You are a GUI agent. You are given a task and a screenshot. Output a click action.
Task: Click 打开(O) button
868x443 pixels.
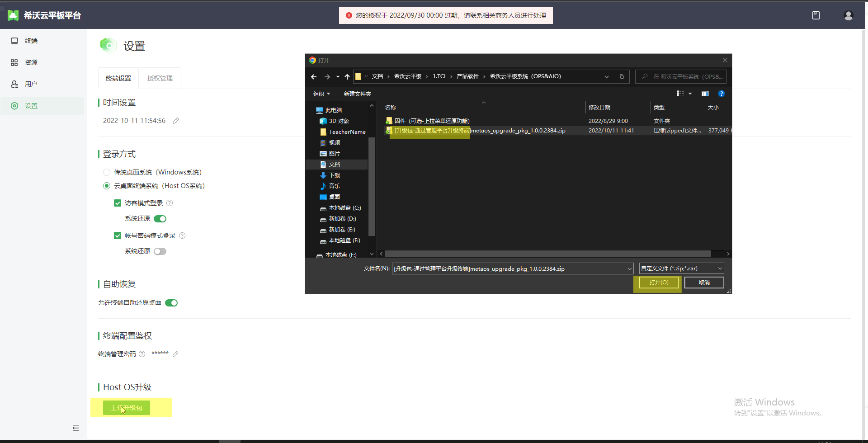coord(659,283)
